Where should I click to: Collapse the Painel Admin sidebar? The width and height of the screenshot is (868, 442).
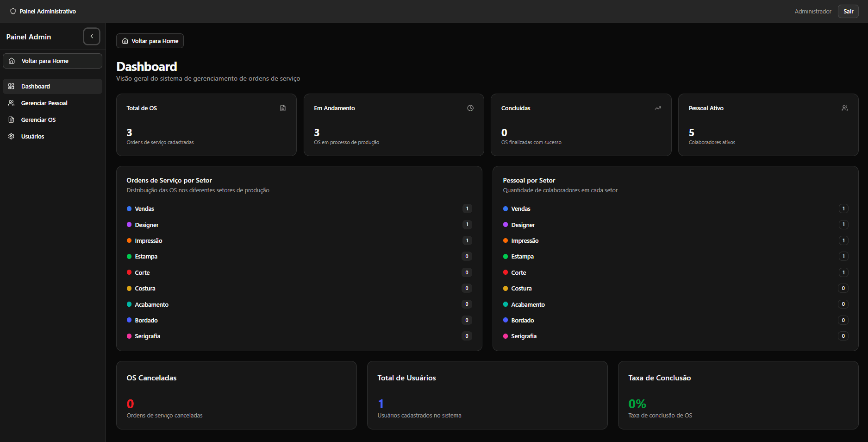point(92,37)
